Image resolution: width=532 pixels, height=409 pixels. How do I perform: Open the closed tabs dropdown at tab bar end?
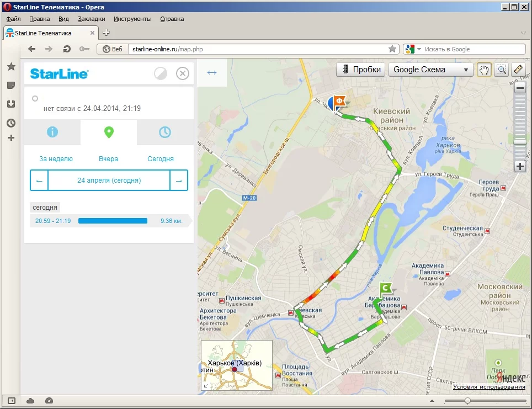point(523,33)
